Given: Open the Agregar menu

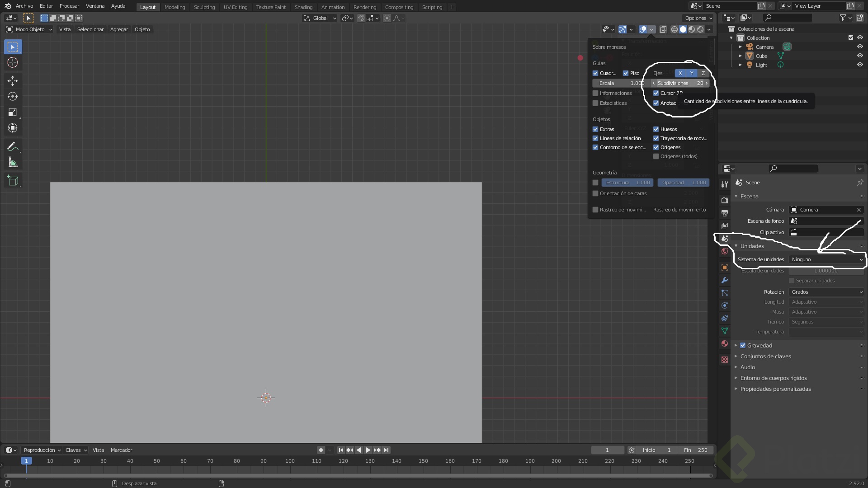Looking at the screenshot, I should tap(119, 29).
